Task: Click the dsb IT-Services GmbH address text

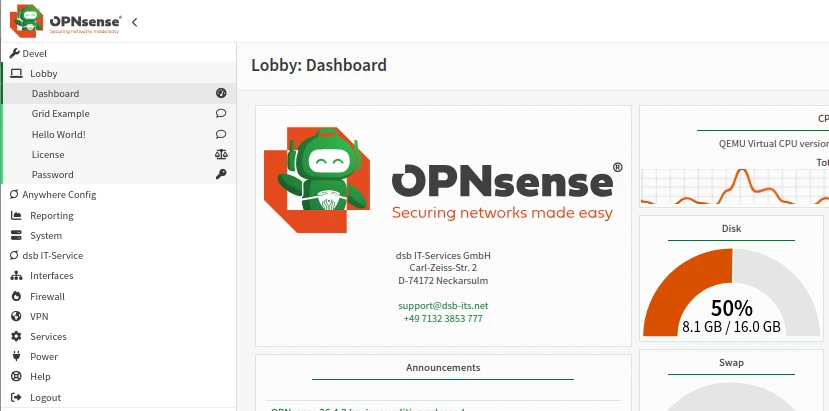Action: tap(443, 255)
